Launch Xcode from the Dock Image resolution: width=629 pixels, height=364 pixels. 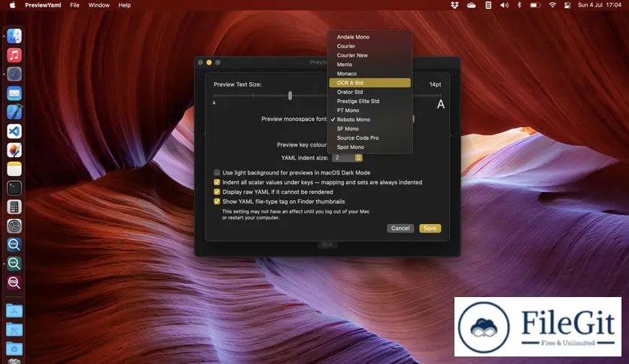point(14,112)
